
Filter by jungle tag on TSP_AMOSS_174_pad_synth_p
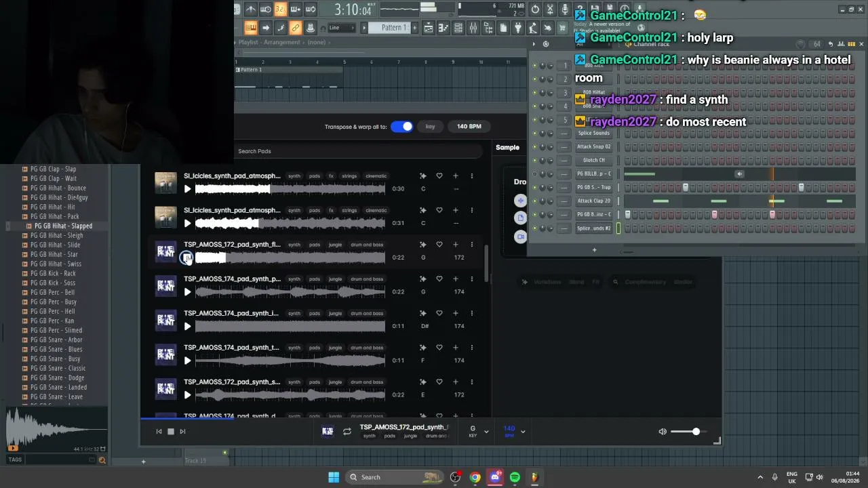click(336, 279)
